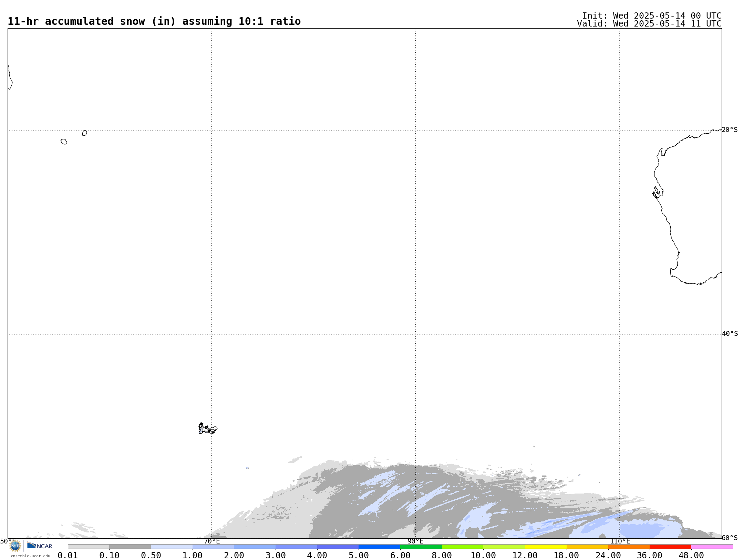
Task: Click the 8.00 colorbar value label
Action: 442,556
